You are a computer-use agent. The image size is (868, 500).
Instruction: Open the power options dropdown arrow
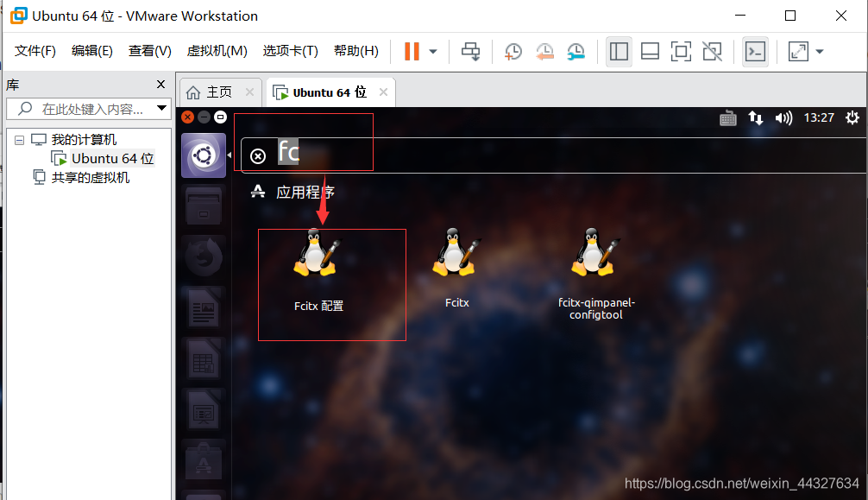[x=433, y=52]
